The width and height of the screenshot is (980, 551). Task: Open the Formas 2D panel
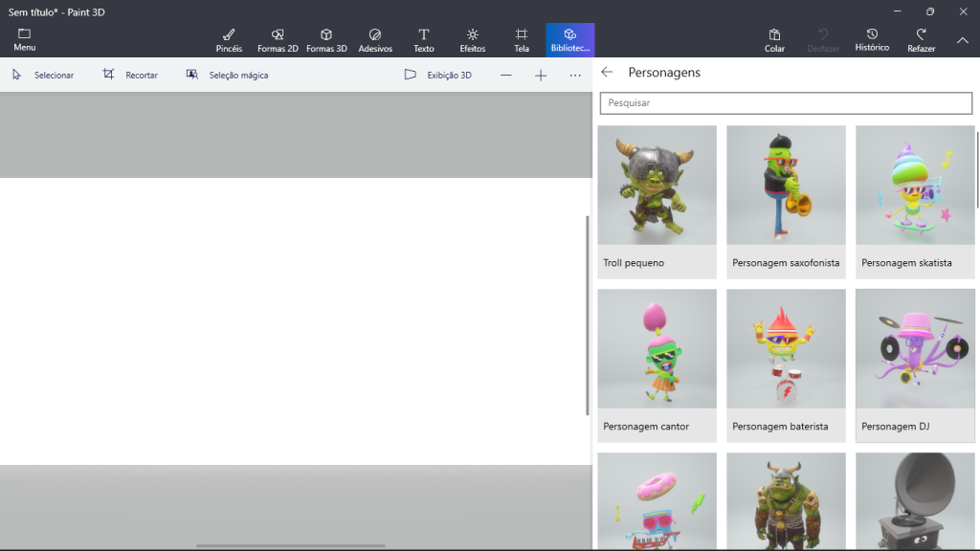278,37
